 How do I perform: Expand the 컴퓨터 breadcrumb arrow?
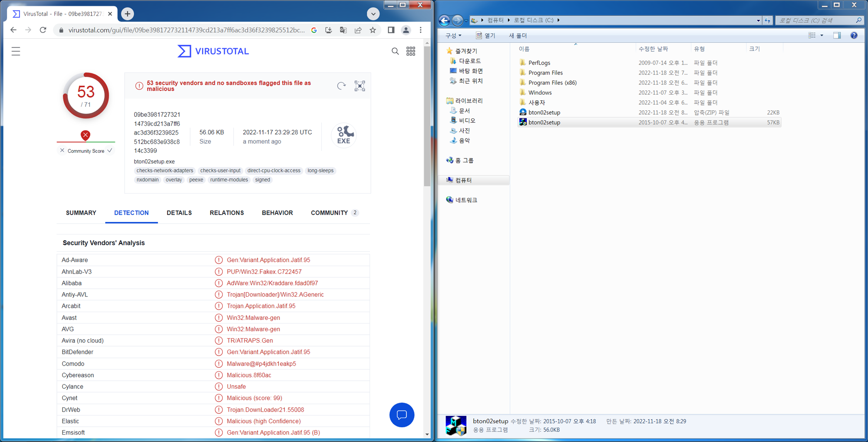point(508,20)
